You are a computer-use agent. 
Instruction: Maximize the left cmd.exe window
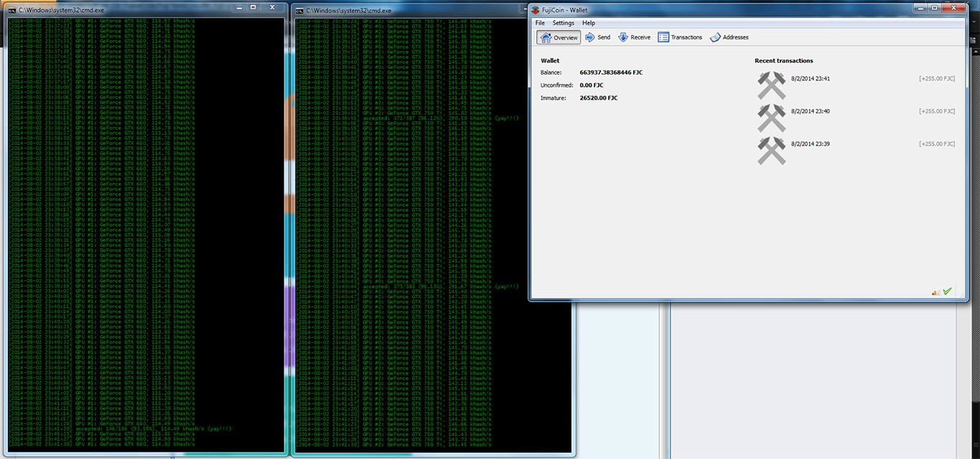coord(253,7)
